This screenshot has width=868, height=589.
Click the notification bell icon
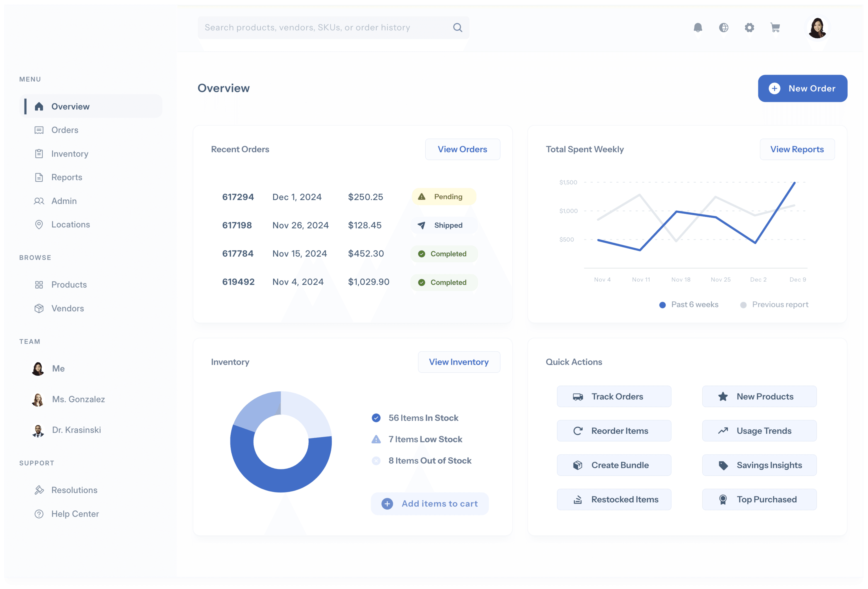click(x=698, y=28)
